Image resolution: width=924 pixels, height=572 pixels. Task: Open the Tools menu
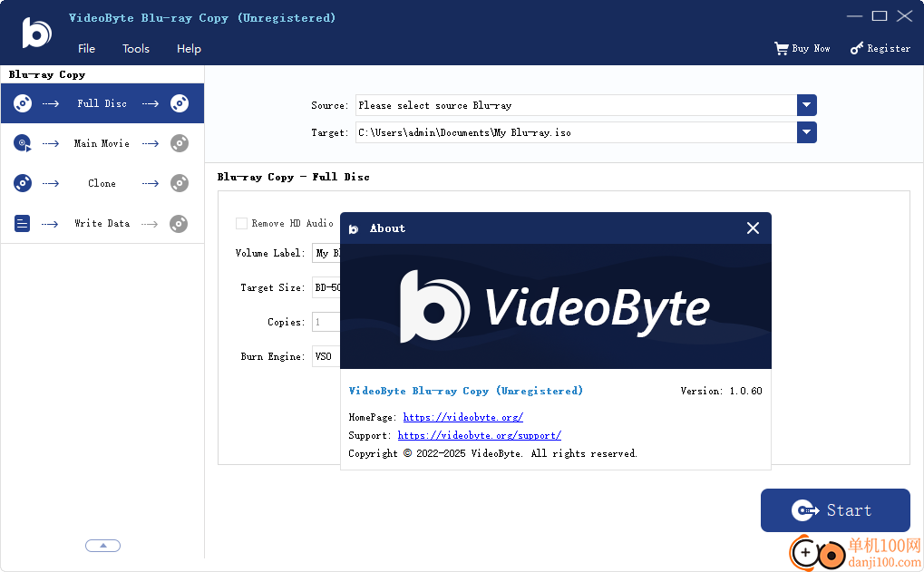tap(135, 49)
